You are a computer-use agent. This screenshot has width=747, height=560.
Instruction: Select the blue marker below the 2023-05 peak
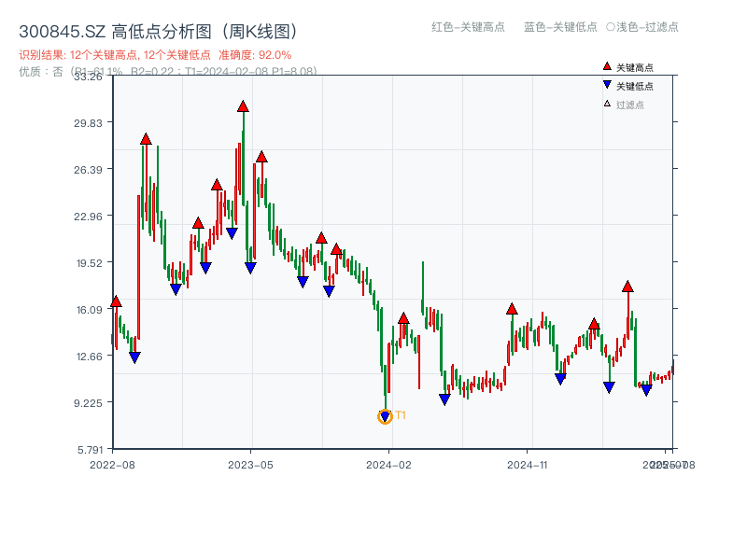click(248, 269)
